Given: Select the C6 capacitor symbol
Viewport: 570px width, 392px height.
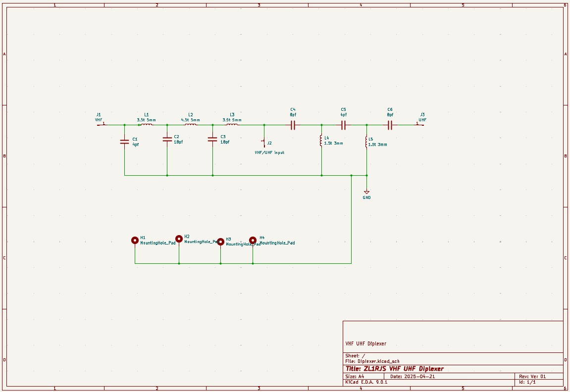Looking at the screenshot, I should 390,125.
